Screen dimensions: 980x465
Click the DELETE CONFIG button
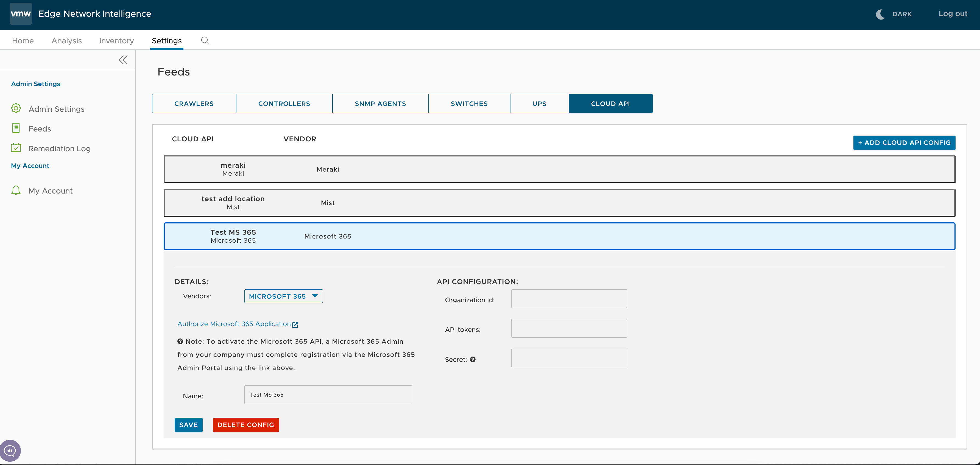click(x=246, y=425)
